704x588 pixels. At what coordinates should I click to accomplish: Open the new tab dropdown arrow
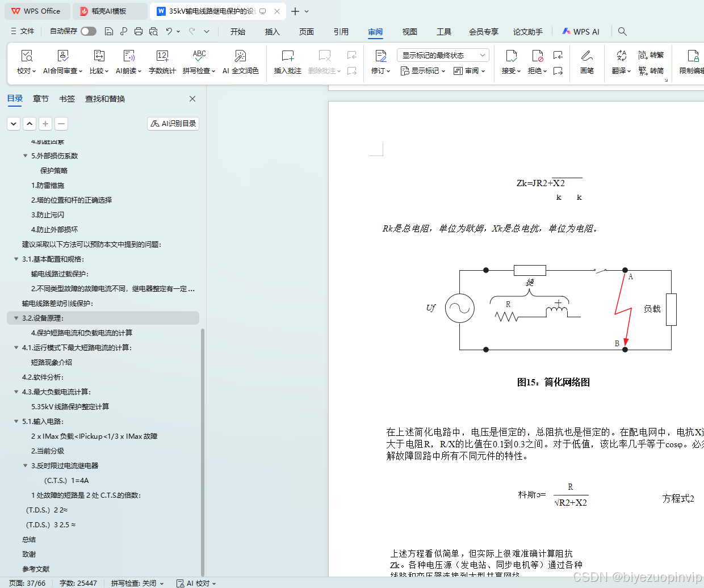point(307,11)
